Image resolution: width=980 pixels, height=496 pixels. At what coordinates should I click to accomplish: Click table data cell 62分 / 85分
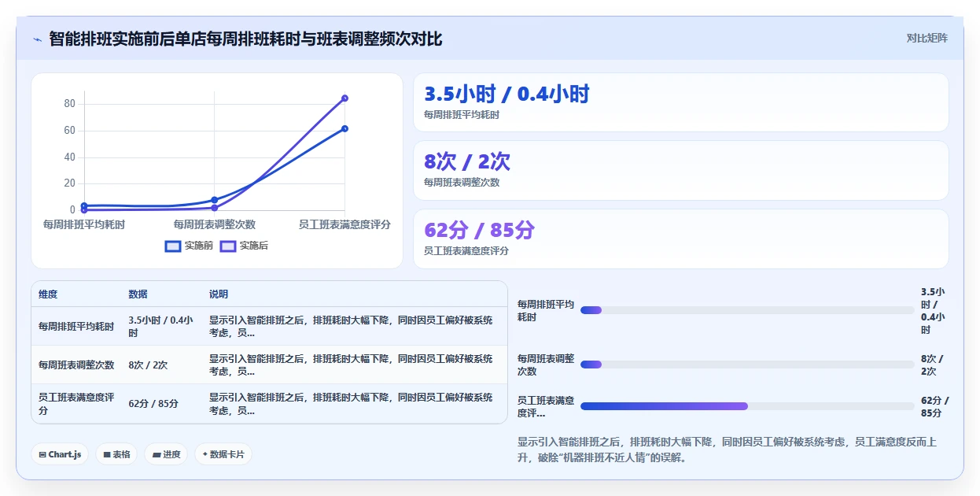[x=161, y=403]
